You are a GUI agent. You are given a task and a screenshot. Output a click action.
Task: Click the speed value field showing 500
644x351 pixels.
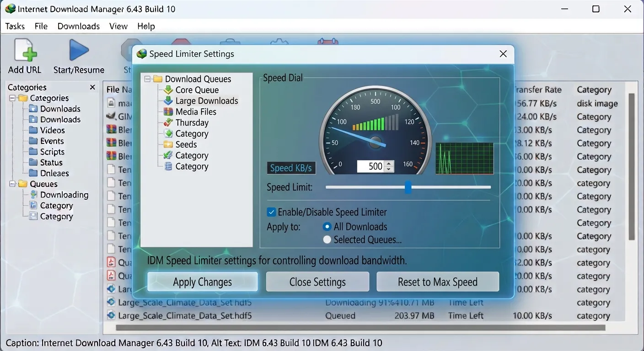(370, 166)
